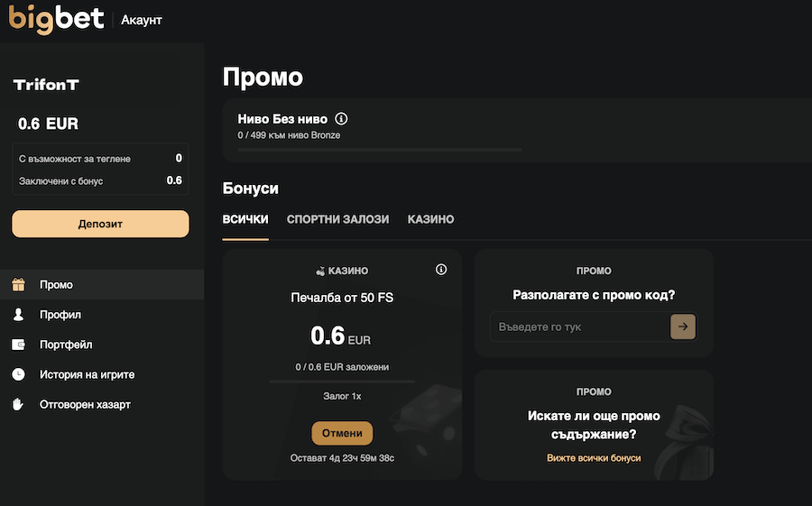Open Промо in the sidebar menu
The height and width of the screenshot is (506, 812).
(x=102, y=284)
